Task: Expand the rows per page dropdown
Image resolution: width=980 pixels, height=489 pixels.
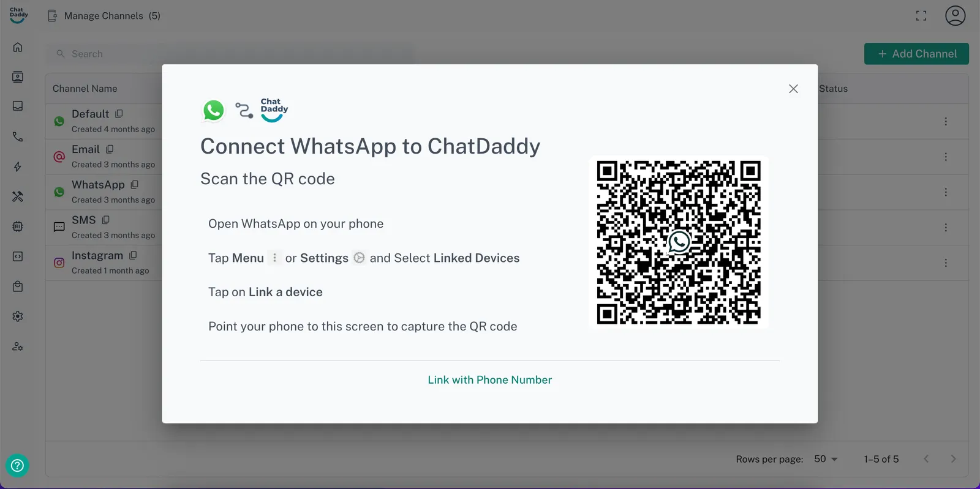Action: point(826,459)
